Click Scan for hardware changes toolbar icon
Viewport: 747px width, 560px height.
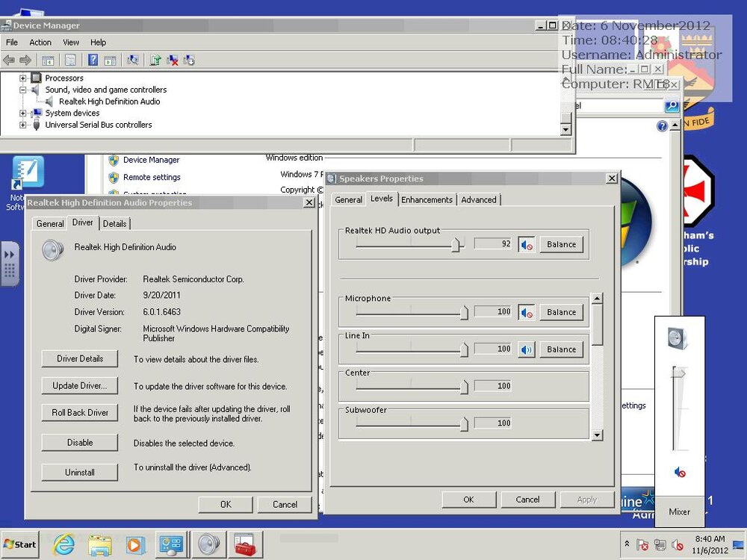coord(132,60)
